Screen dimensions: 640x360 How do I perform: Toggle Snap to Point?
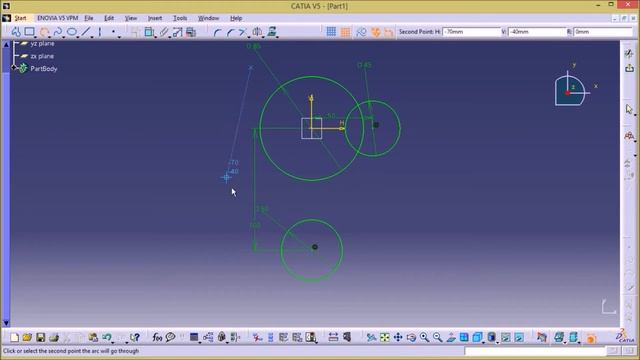pyautogui.click(x=345, y=32)
